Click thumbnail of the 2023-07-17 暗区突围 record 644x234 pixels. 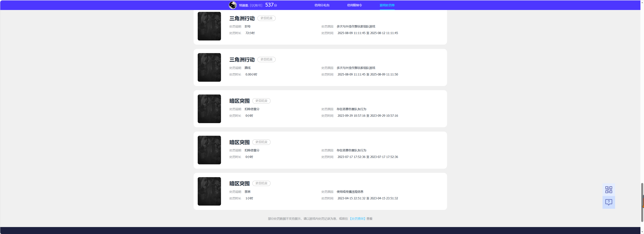(209, 150)
